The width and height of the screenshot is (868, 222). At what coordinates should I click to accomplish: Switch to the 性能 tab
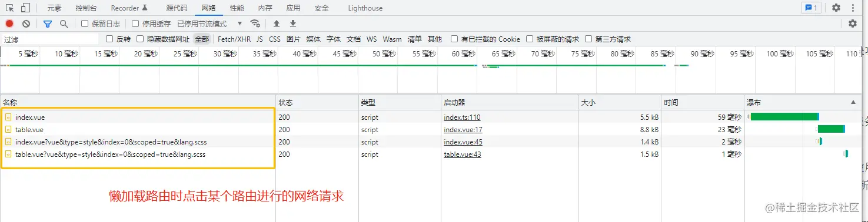click(x=237, y=8)
